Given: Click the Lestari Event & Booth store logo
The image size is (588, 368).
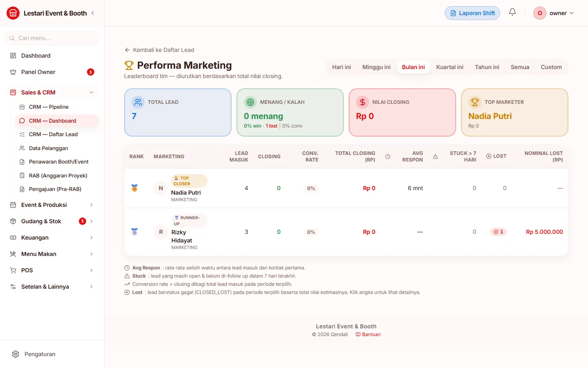Looking at the screenshot, I should 13,13.
